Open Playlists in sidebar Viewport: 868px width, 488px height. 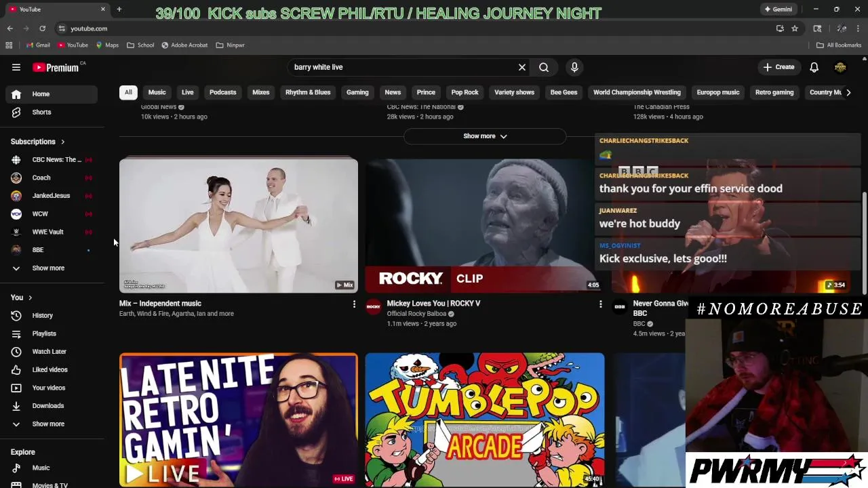click(x=53, y=333)
